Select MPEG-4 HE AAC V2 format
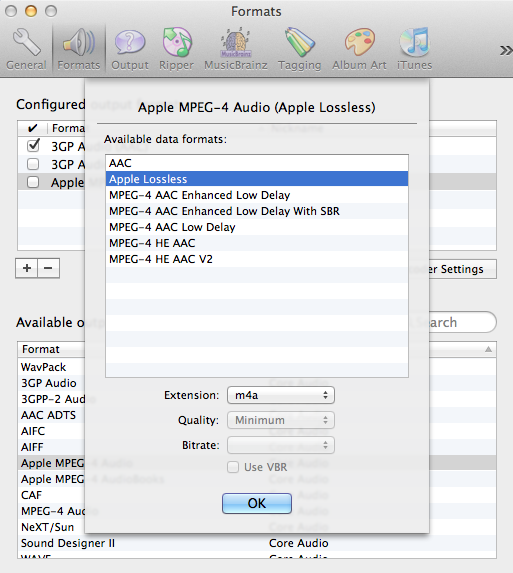 coord(257,259)
